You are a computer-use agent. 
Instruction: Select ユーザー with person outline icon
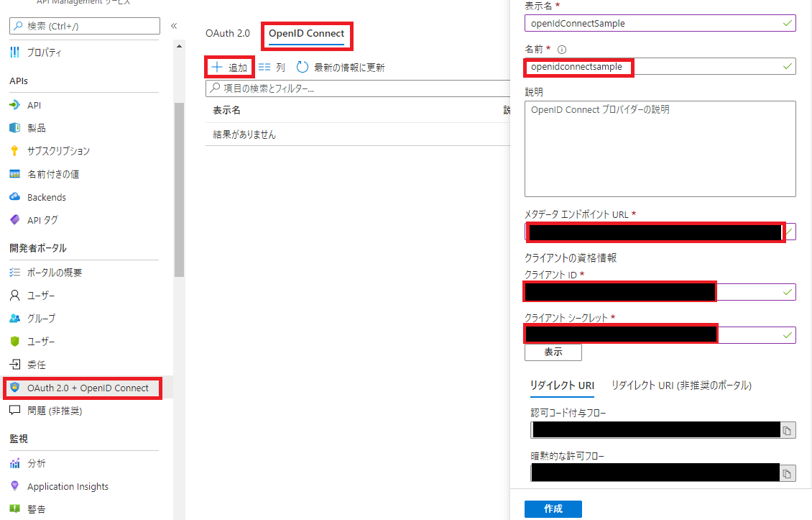pyautogui.click(x=14, y=296)
